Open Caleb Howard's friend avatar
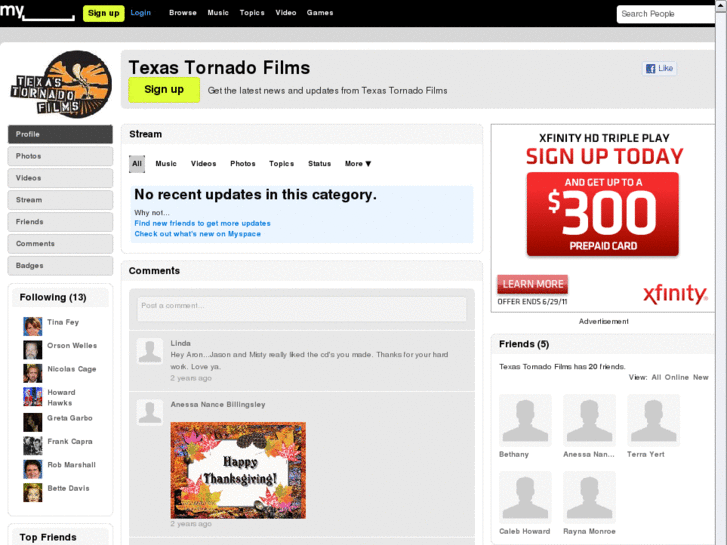The width and height of the screenshot is (727, 545). click(525, 497)
